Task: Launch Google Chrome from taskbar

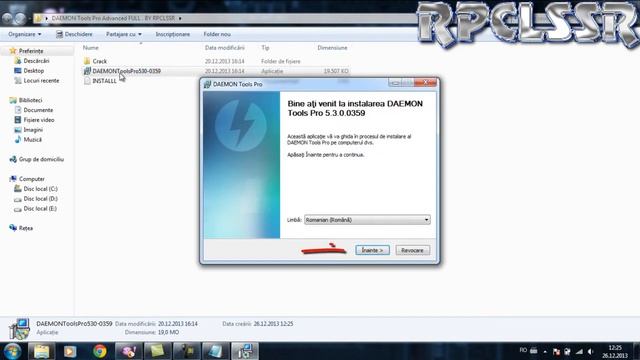Action: 100,351
